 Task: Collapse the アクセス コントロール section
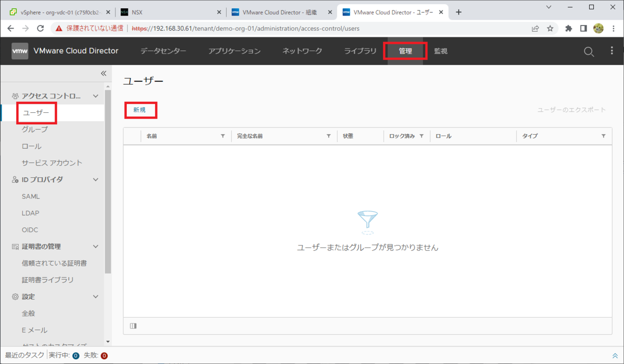tap(96, 96)
